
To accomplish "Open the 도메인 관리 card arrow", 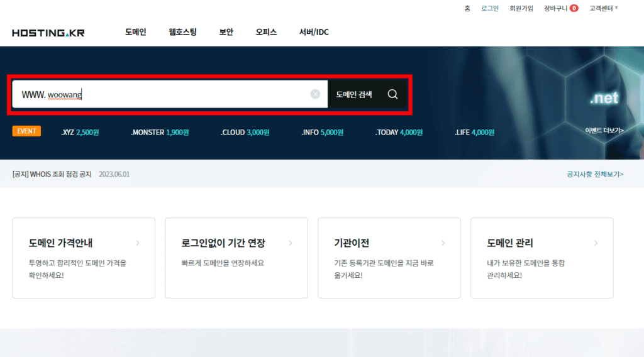I will [x=596, y=243].
